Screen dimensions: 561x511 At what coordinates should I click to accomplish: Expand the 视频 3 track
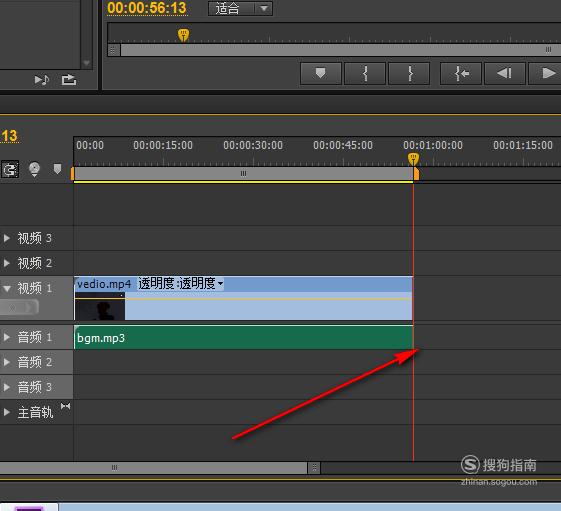pos(6,238)
